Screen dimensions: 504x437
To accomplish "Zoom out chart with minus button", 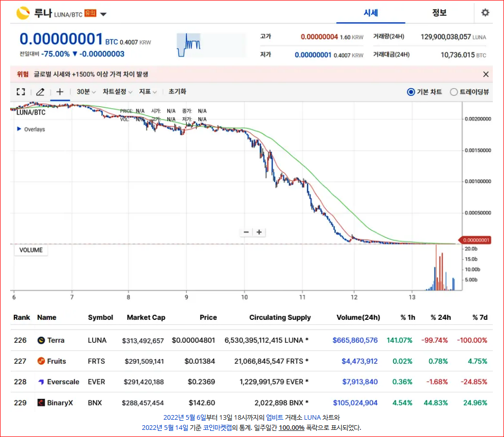I will [x=246, y=232].
